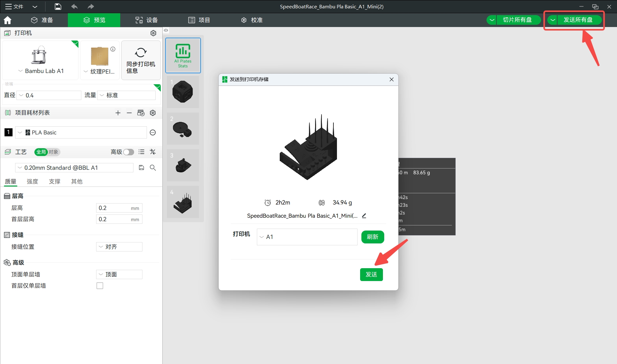Screen dimensions: 617x364
Task: Select plate 2 thumbnail
Action: pos(183,129)
